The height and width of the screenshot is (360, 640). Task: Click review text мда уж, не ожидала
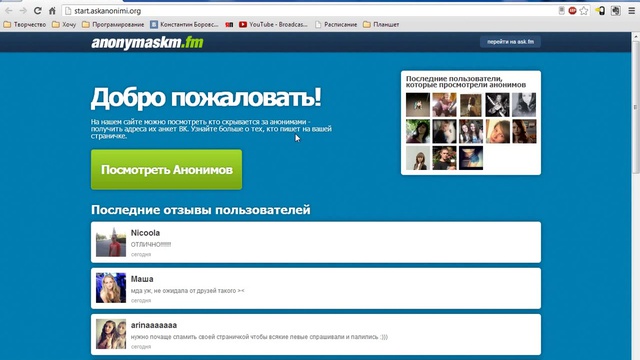187,291
